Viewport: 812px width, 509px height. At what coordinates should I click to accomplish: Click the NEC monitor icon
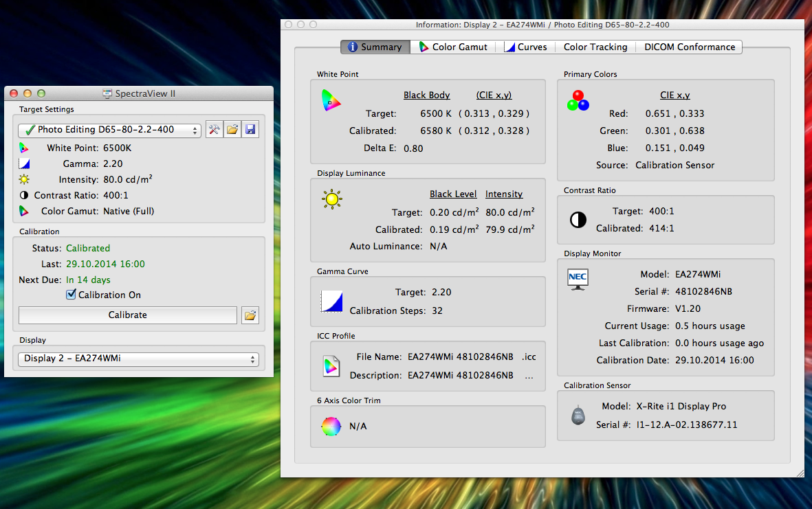tap(578, 280)
